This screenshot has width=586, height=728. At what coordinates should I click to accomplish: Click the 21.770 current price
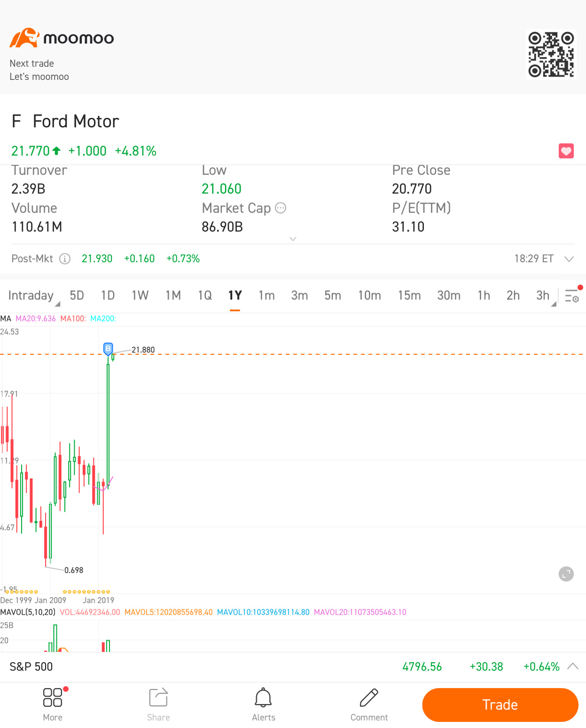(31, 151)
